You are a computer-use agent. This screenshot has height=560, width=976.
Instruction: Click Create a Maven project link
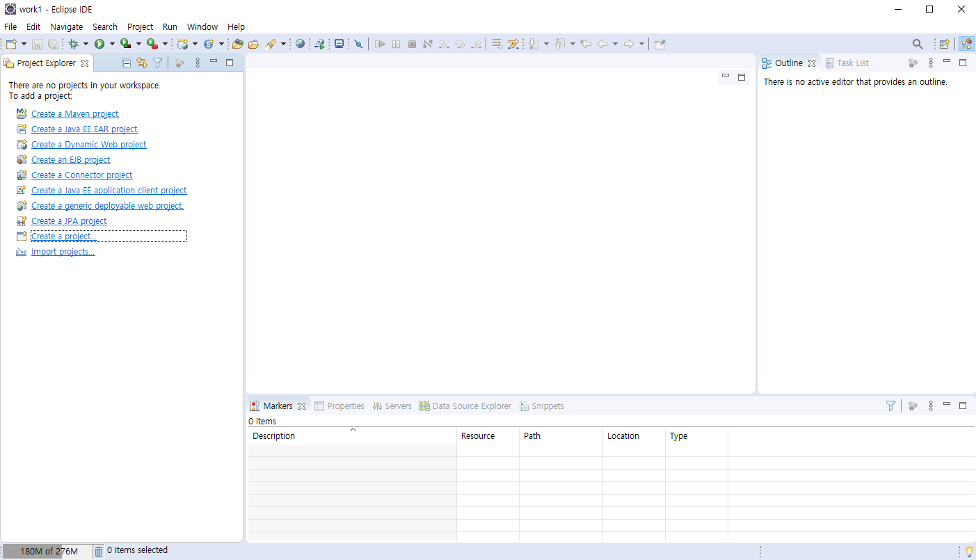(x=75, y=113)
